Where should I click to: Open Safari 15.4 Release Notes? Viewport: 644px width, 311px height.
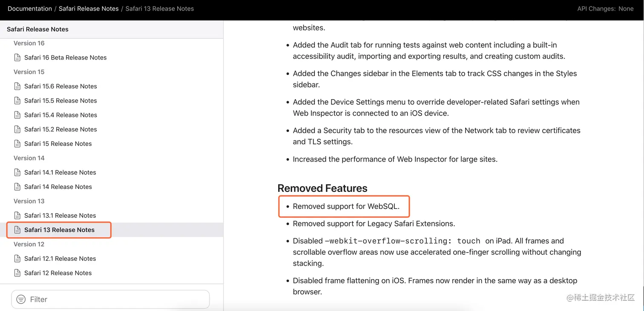60,115
